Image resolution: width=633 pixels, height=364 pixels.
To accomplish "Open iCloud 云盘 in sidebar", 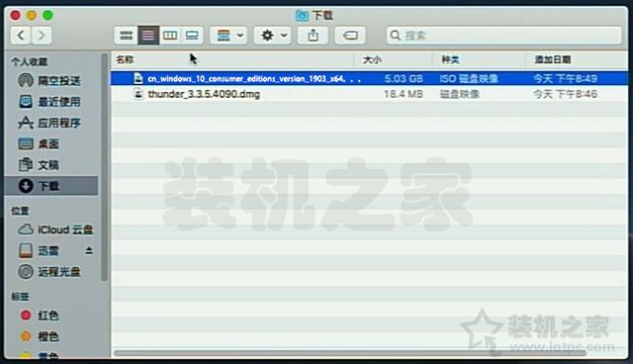I will coord(55,229).
